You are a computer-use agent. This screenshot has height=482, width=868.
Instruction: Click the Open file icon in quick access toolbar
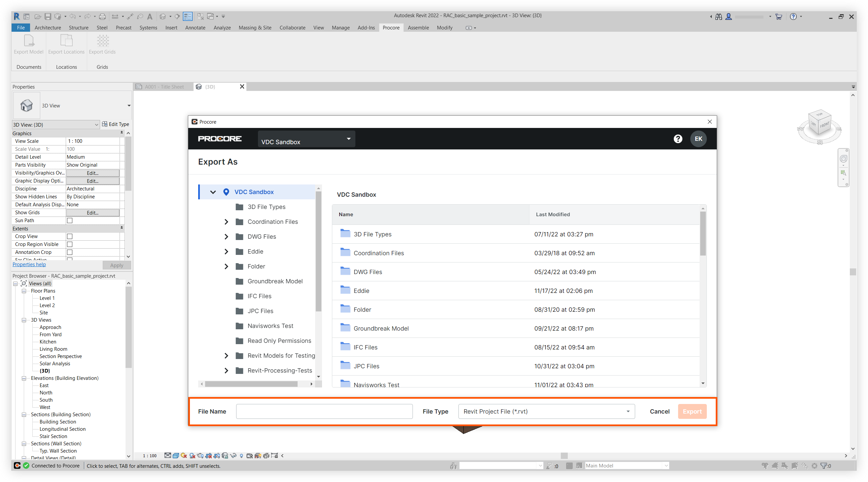click(x=38, y=16)
